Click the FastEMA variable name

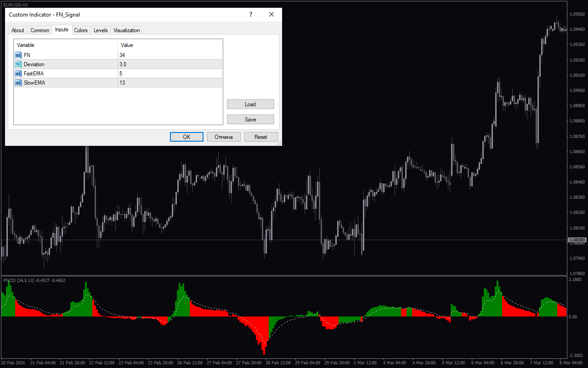point(34,74)
